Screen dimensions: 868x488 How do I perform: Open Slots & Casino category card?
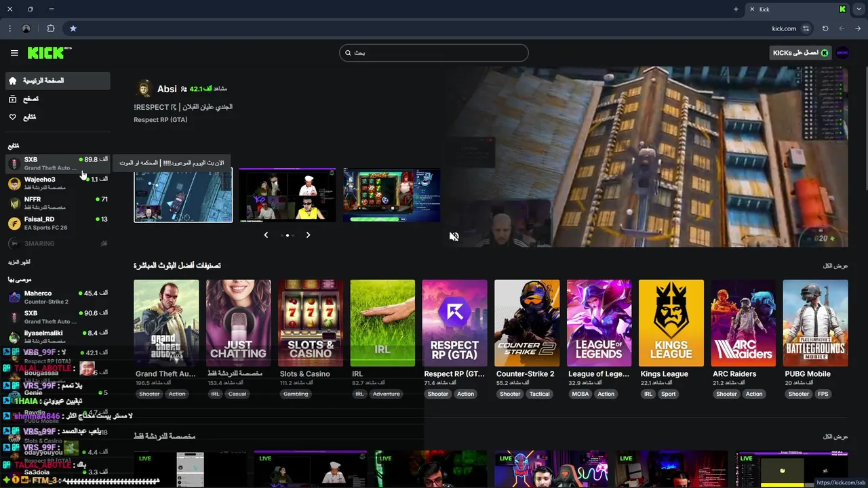[311, 323]
